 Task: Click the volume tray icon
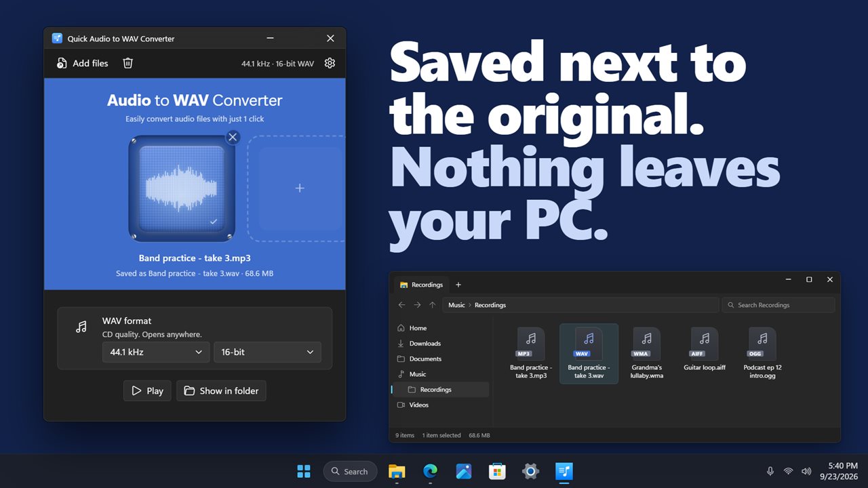tap(806, 471)
